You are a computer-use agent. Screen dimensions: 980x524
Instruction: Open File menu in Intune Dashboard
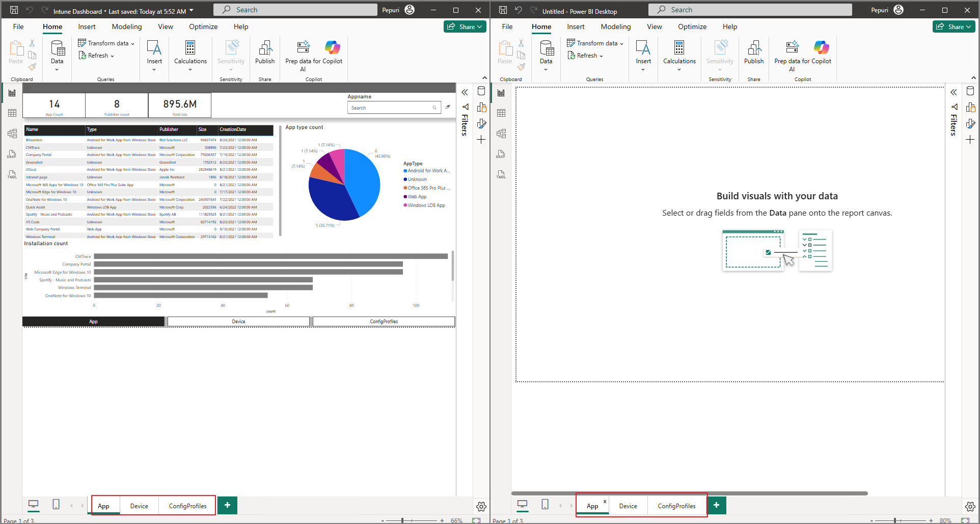click(18, 27)
